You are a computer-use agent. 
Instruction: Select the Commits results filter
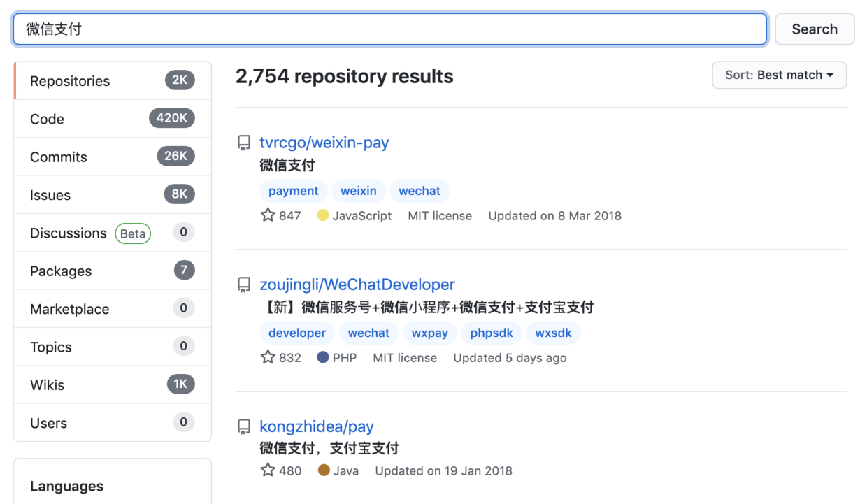(x=113, y=157)
